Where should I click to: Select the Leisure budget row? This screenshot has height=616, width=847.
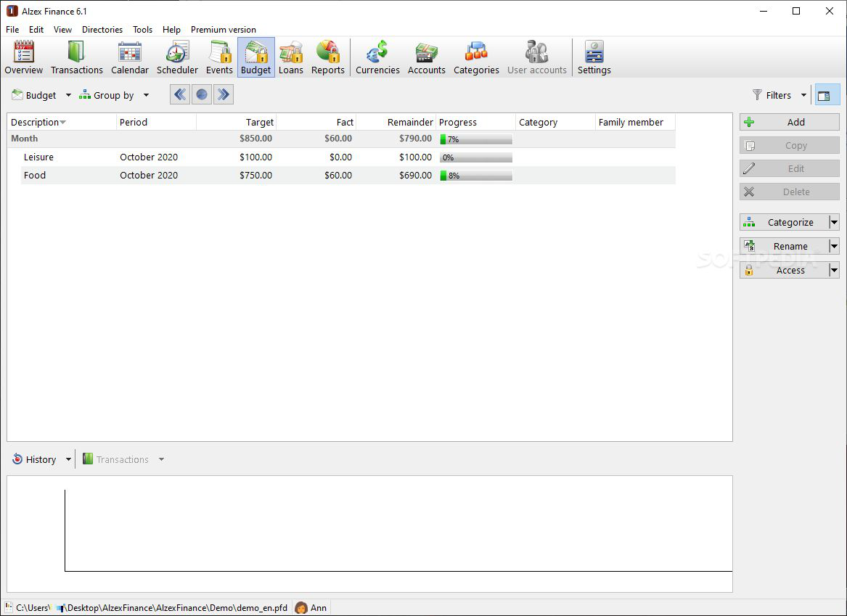tap(348, 157)
